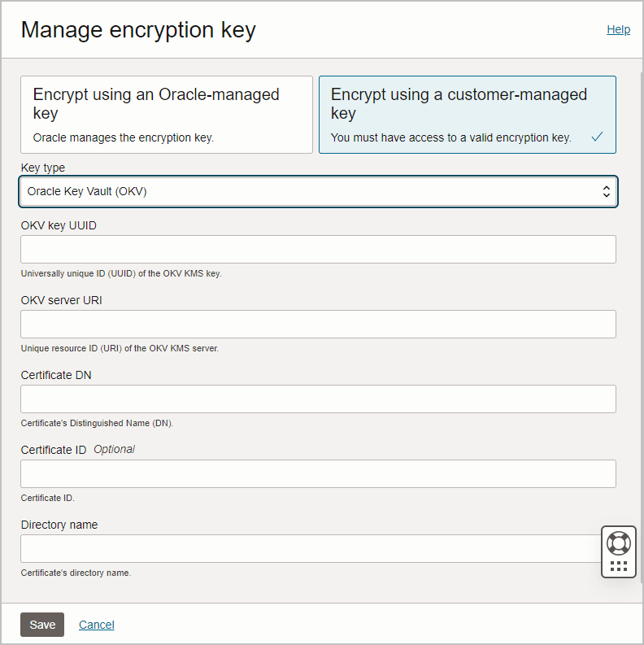The width and height of the screenshot is (644, 645).
Task: Click the up-down arrows of Key type
Action: 606,191
